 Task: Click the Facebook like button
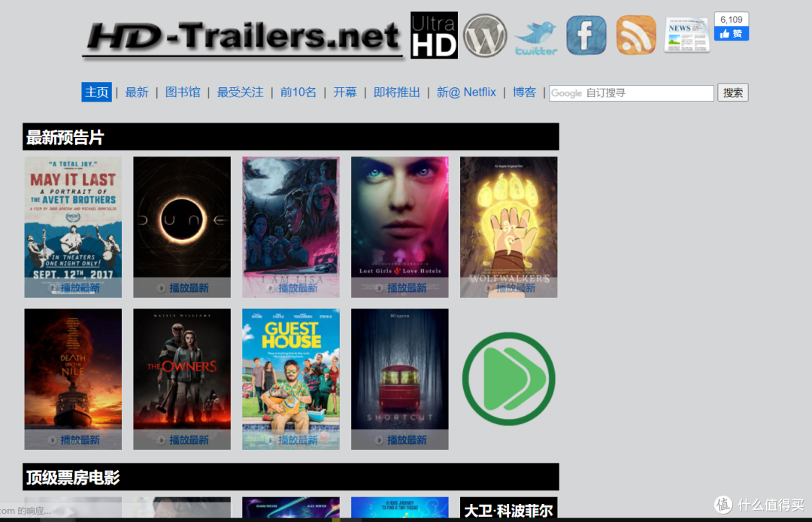pos(732,34)
